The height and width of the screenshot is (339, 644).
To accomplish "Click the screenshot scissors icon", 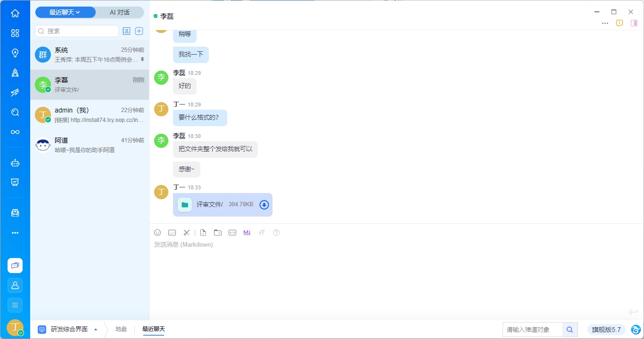I will coord(187,233).
